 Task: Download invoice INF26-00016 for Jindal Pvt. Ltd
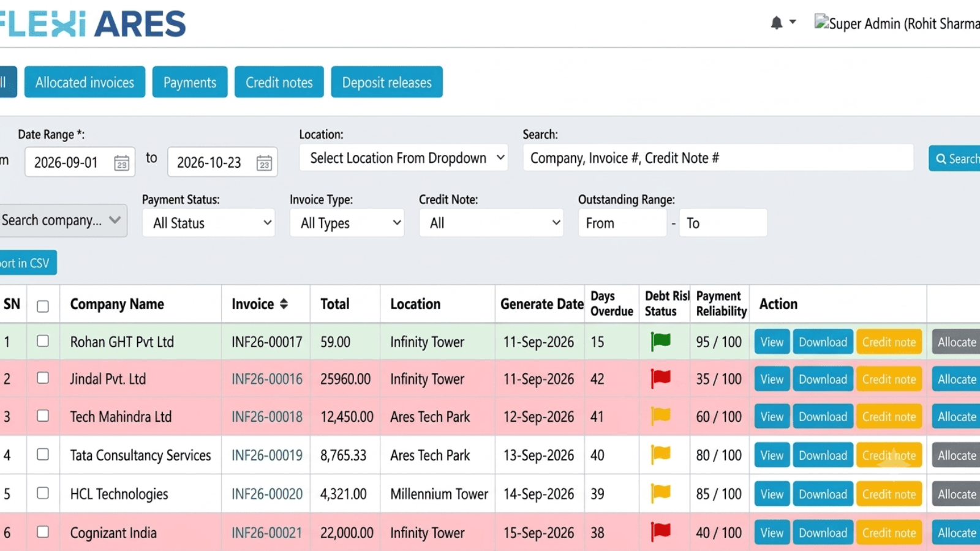point(823,380)
